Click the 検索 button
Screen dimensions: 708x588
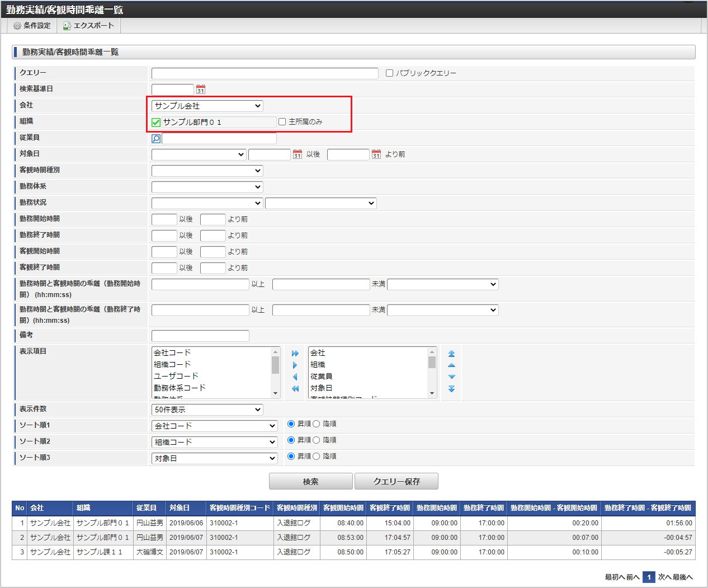[311, 481]
